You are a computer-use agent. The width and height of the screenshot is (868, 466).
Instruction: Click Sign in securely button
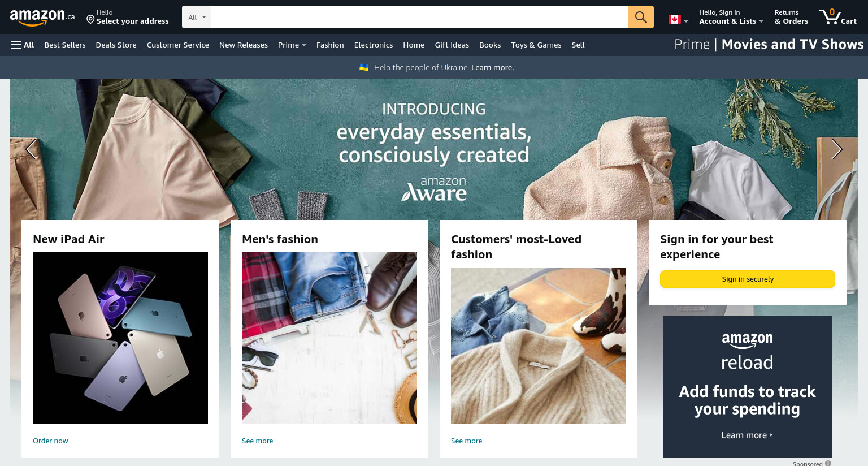[x=748, y=279]
